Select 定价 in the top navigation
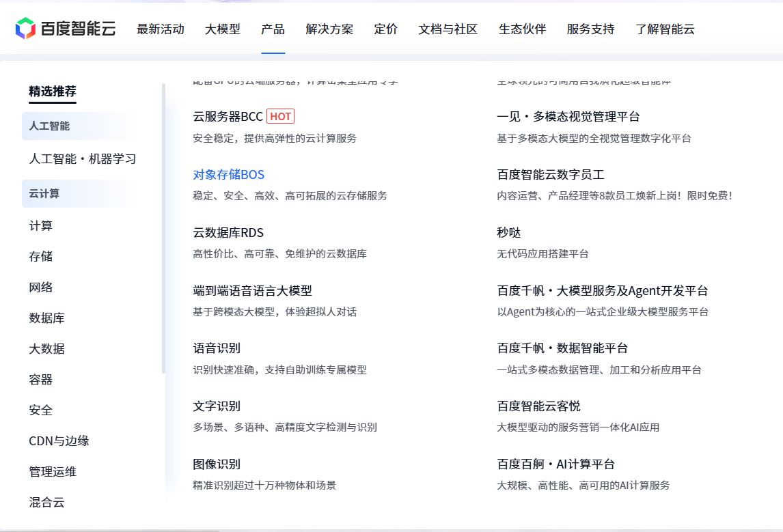 386,29
